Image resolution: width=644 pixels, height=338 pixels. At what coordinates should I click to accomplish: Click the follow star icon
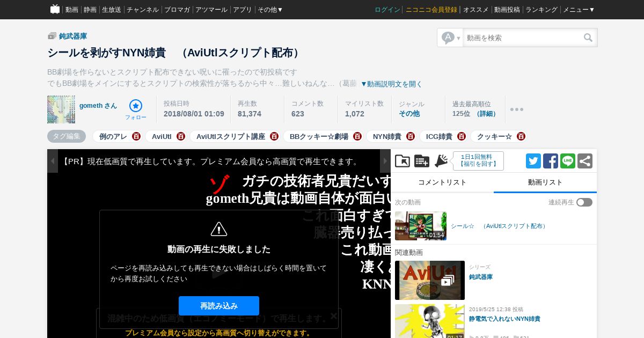[136, 106]
